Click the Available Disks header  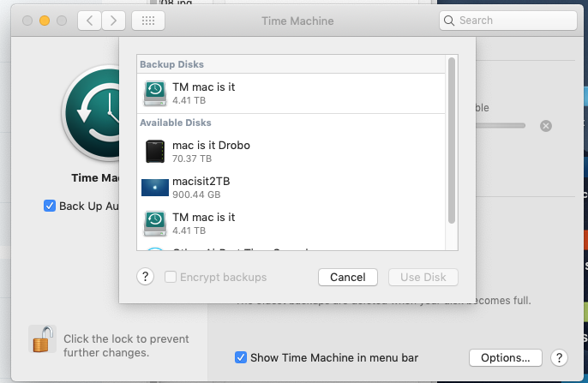(x=176, y=123)
